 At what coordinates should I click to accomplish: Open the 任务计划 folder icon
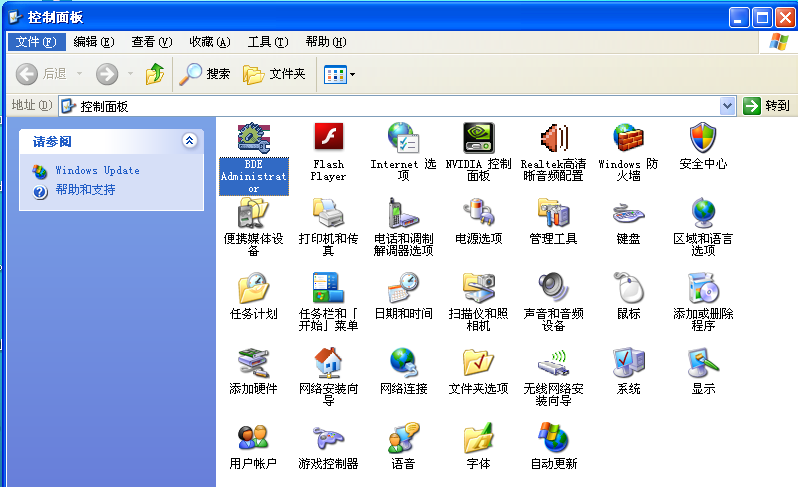[x=253, y=288]
